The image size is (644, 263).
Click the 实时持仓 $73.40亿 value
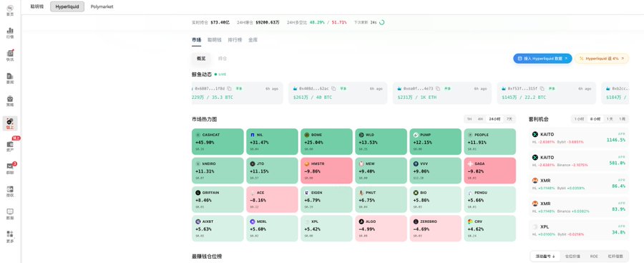tap(220, 22)
